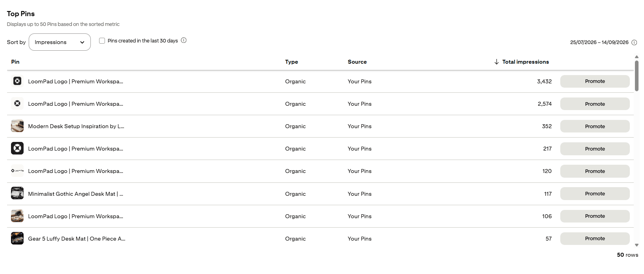This screenshot has height=274, width=644.
Task: Open the Gear 5 Luffy Desk Mat thumbnail
Action: pos(17,238)
